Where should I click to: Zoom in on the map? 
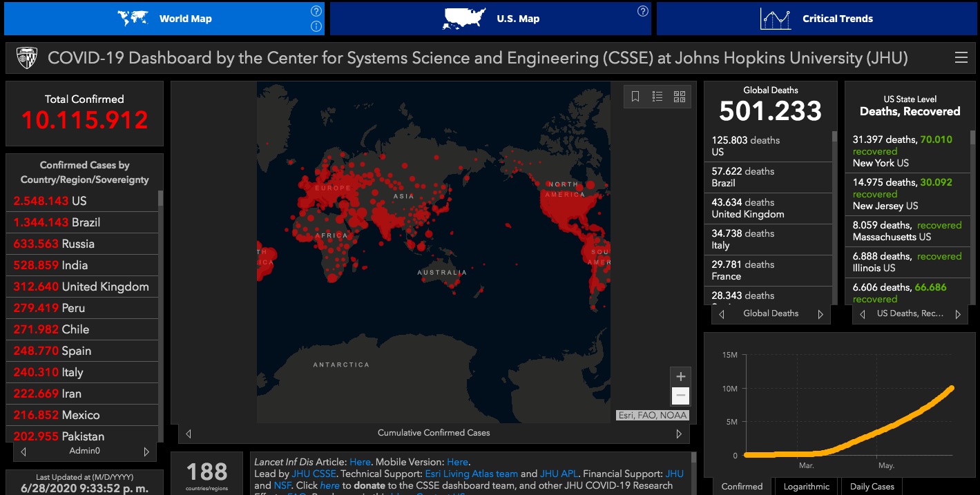point(680,377)
